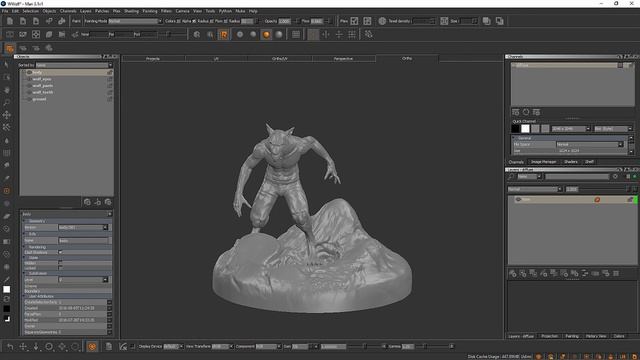Toggle the grid display toolbar icon
The height and width of the screenshot is (360, 640).
point(296,35)
